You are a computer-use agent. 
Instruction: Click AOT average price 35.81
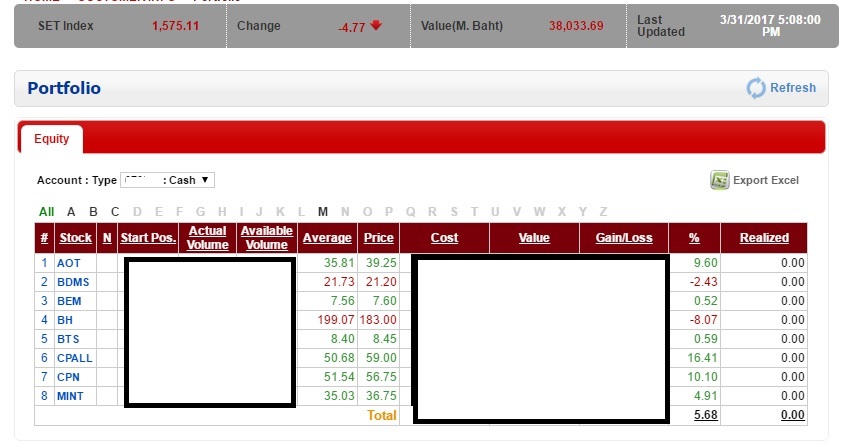coord(339,263)
